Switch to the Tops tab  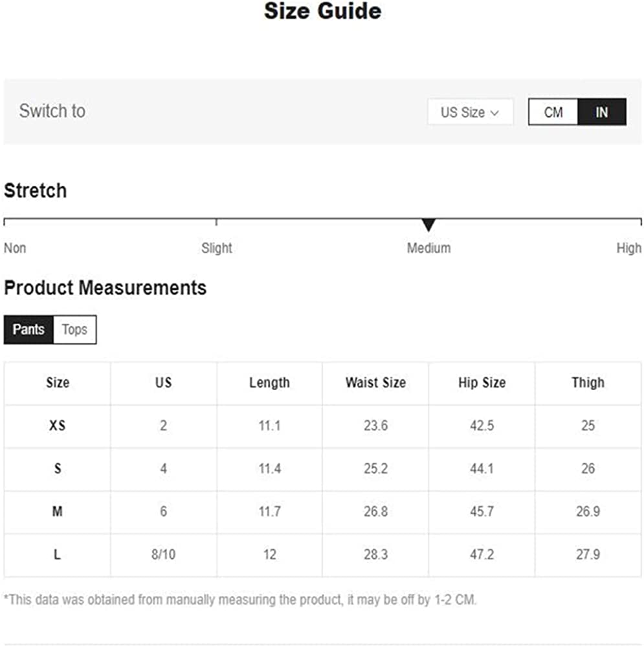tap(74, 329)
